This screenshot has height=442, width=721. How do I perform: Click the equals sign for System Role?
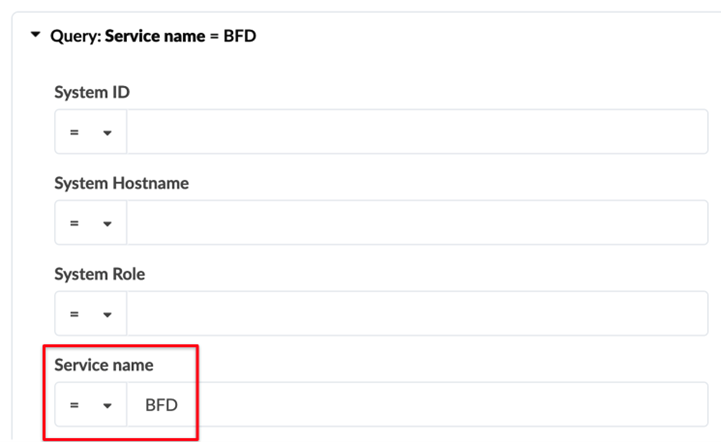pyautogui.click(x=74, y=315)
